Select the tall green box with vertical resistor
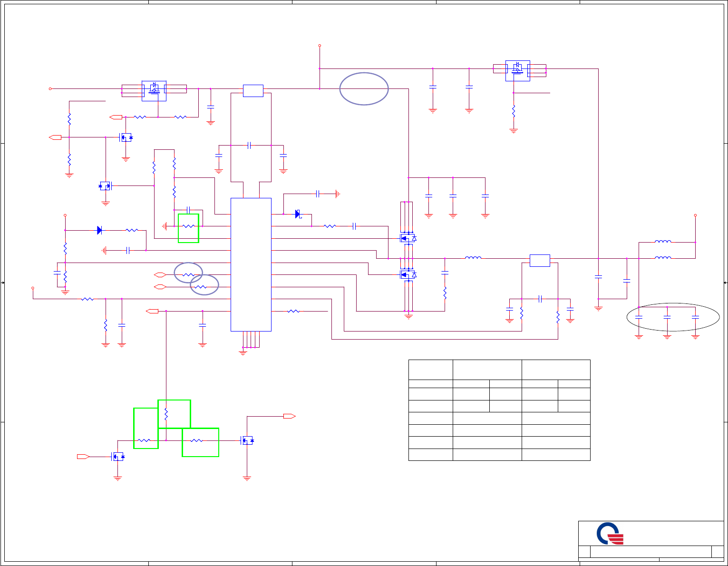This screenshot has width=728, height=566. (x=174, y=414)
